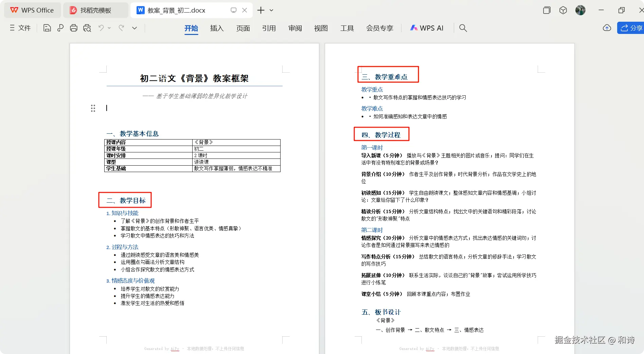Click the Undo arrow icon
Image resolution: width=644 pixels, height=354 pixels.
pyautogui.click(x=101, y=28)
